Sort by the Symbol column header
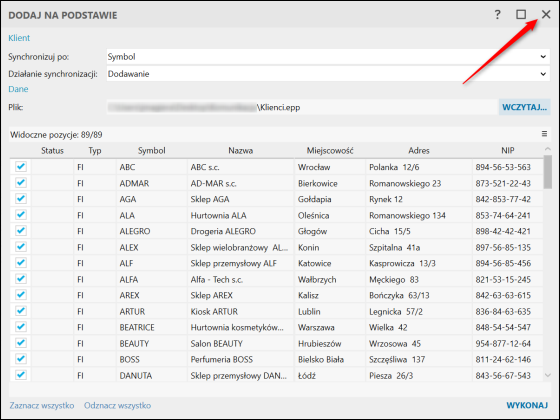 (152, 150)
